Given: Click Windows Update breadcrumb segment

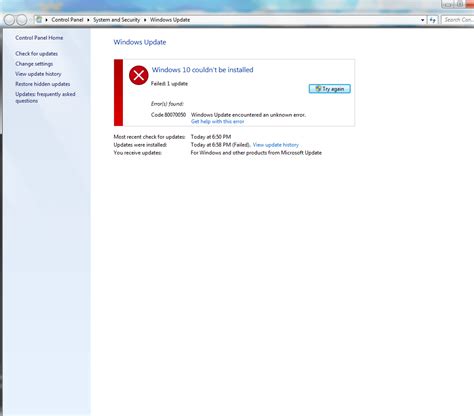Looking at the screenshot, I should coord(170,20).
